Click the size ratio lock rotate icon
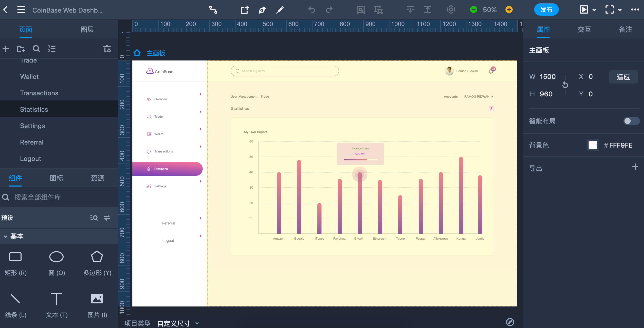Screen dimensions: 644x328 click(x=565, y=85)
